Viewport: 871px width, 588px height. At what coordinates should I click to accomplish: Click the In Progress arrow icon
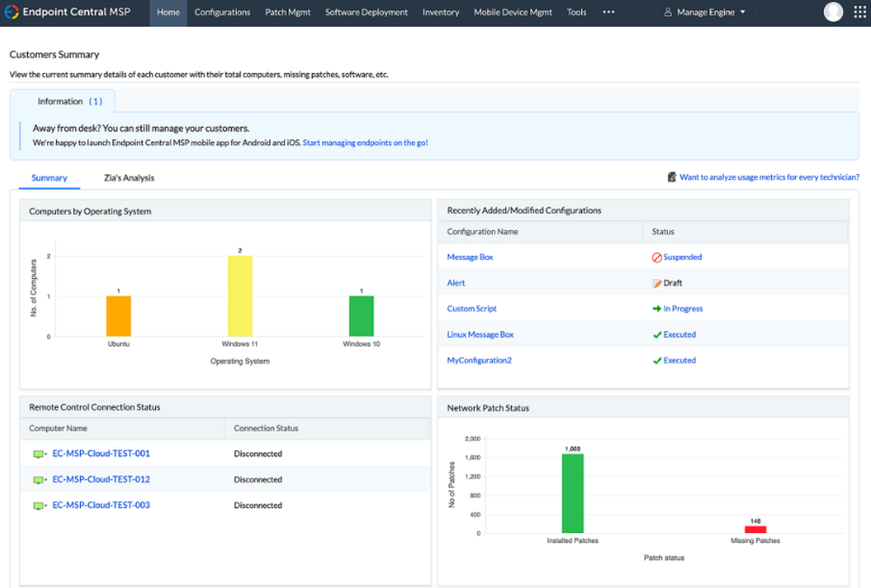click(x=657, y=309)
